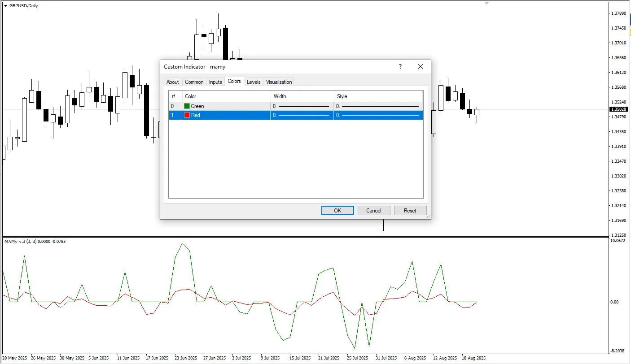Screen dimensions: 631x364
Task: Click the Reset button
Action: pos(410,211)
